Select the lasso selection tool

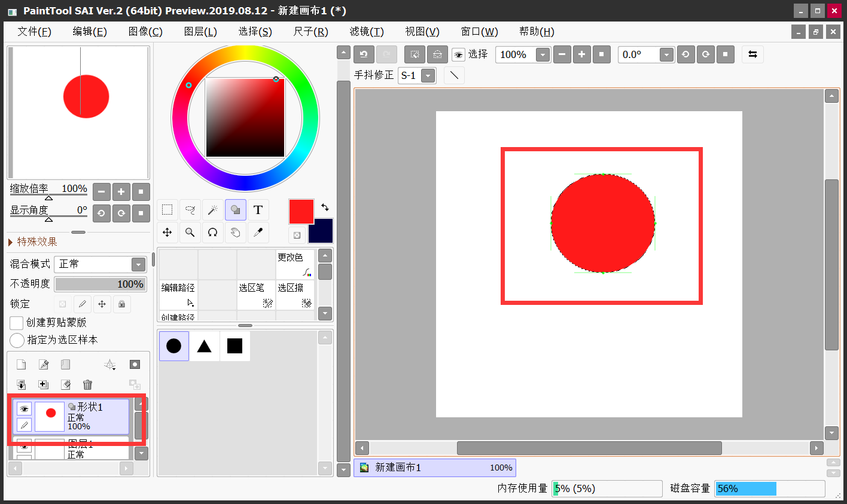(190, 210)
